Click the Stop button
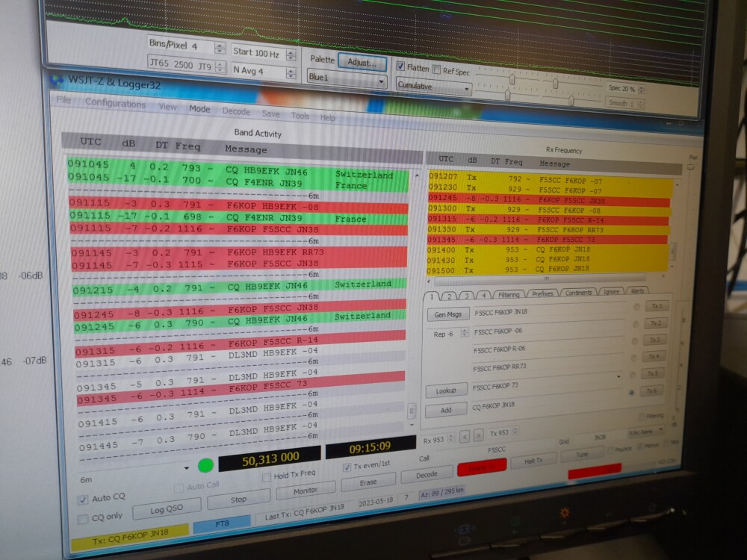This screenshot has height=560, width=747. [238, 500]
